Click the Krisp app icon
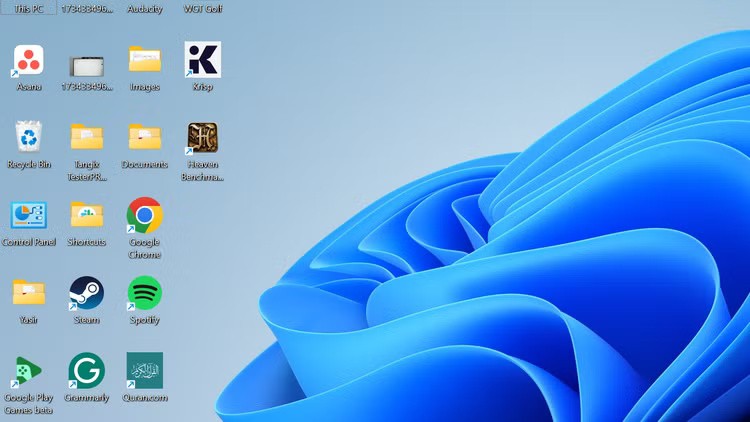The height and width of the screenshot is (422, 750). [203, 60]
